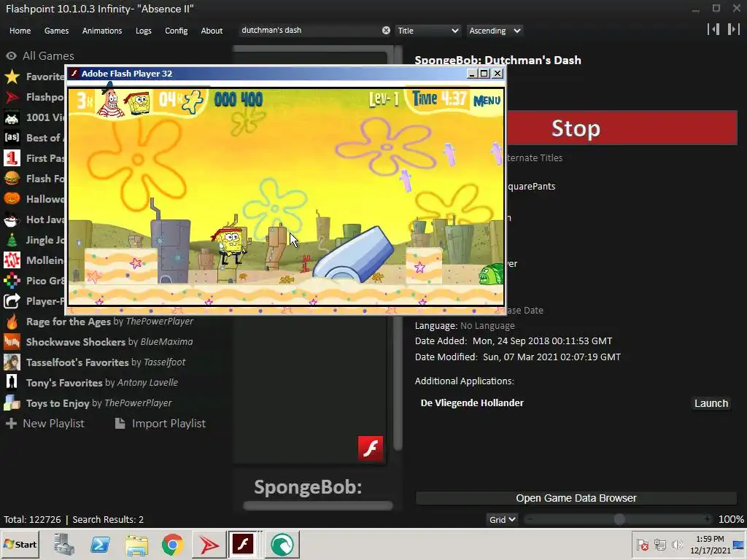Click New Playlist button
747x560 pixels.
click(x=45, y=424)
